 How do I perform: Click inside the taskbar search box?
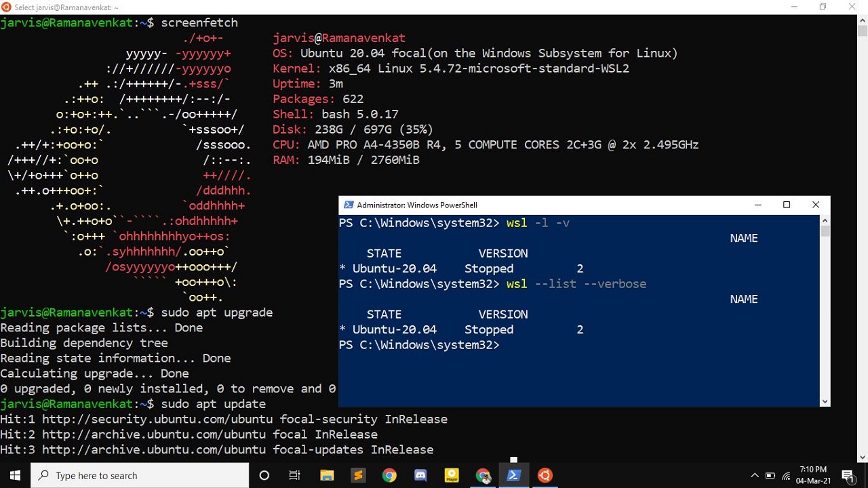(136, 475)
